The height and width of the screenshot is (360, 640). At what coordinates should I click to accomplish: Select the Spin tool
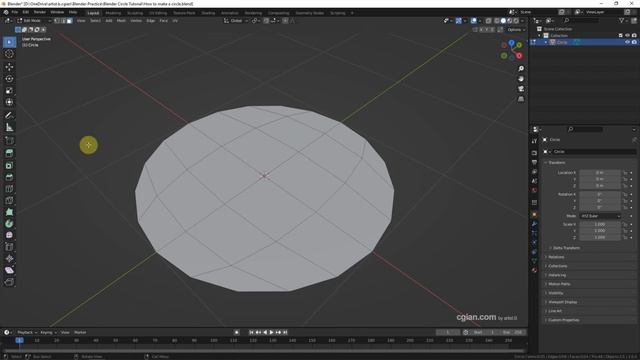[9, 224]
